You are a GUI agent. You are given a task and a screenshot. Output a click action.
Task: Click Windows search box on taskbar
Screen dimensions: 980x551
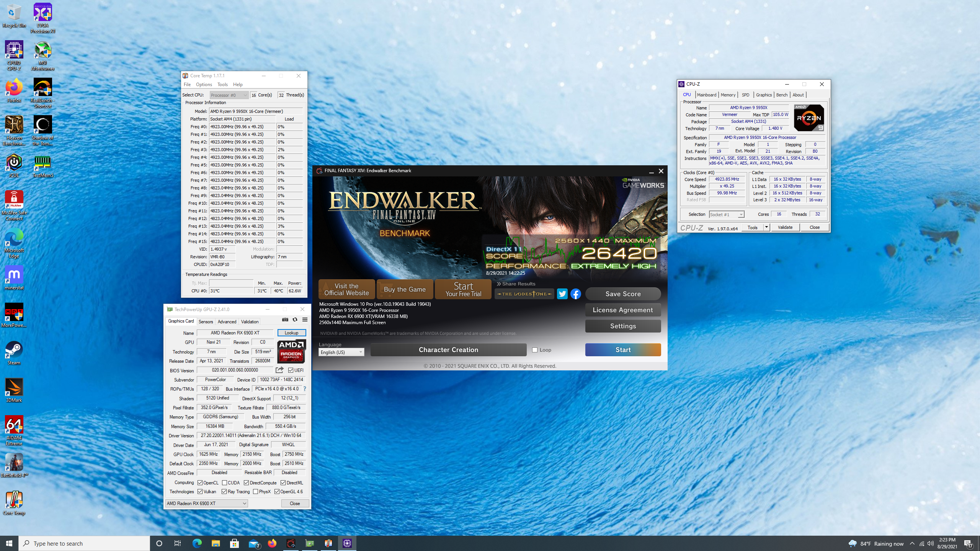click(84, 543)
